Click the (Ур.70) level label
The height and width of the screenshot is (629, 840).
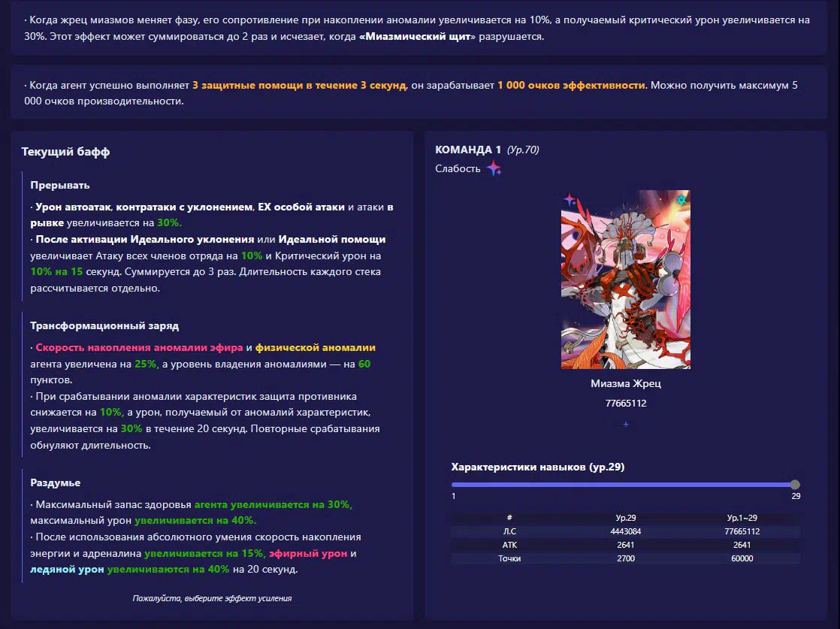tap(523, 150)
